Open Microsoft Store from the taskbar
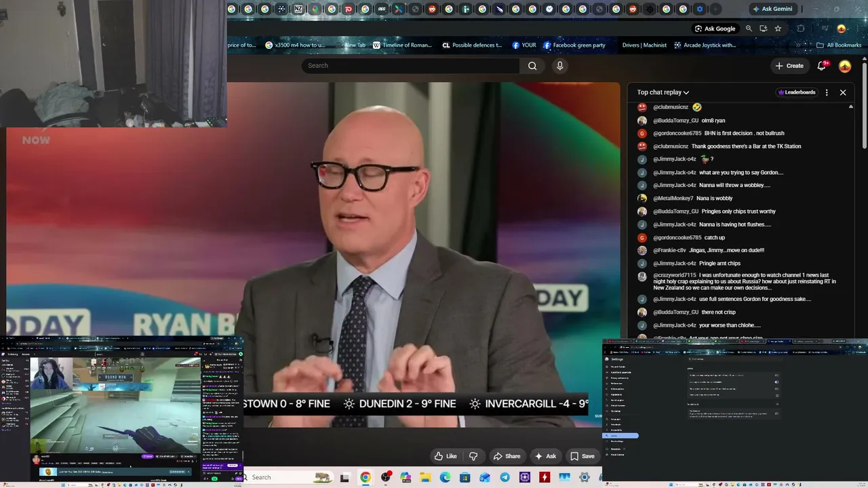Image resolution: width=868 pixels, height=488 pixels. [x=465, y=478]
